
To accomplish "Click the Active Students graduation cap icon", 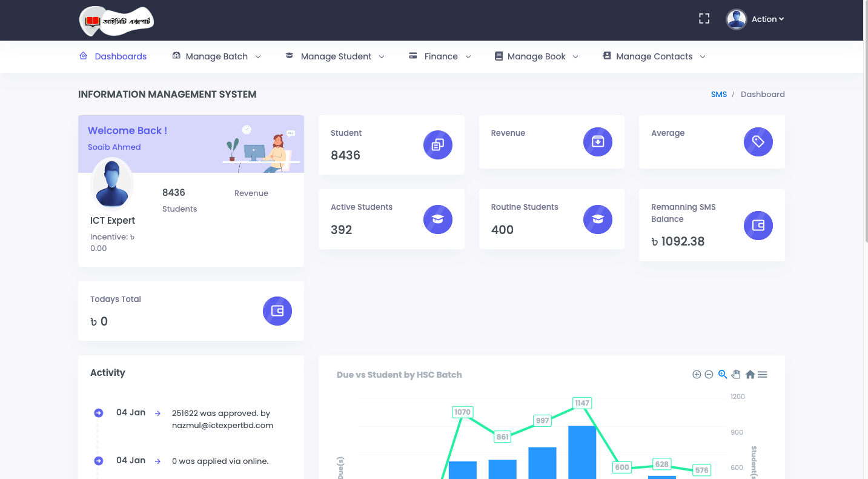I will click(438, 219).
